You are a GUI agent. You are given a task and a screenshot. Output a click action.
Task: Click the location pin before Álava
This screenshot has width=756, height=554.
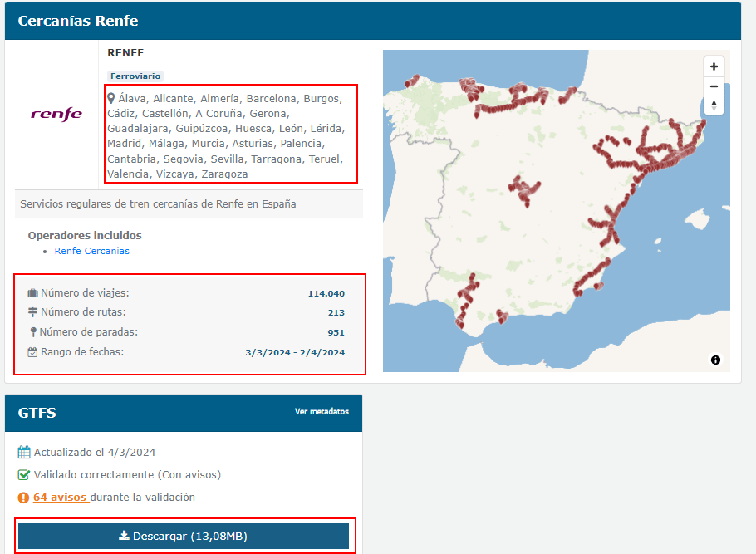tap(110, 98)
